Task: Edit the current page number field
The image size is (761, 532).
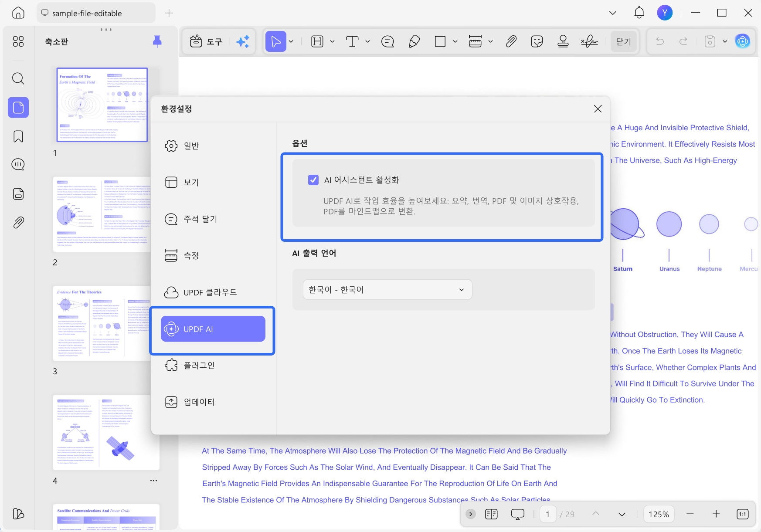Action: [548, 514]
